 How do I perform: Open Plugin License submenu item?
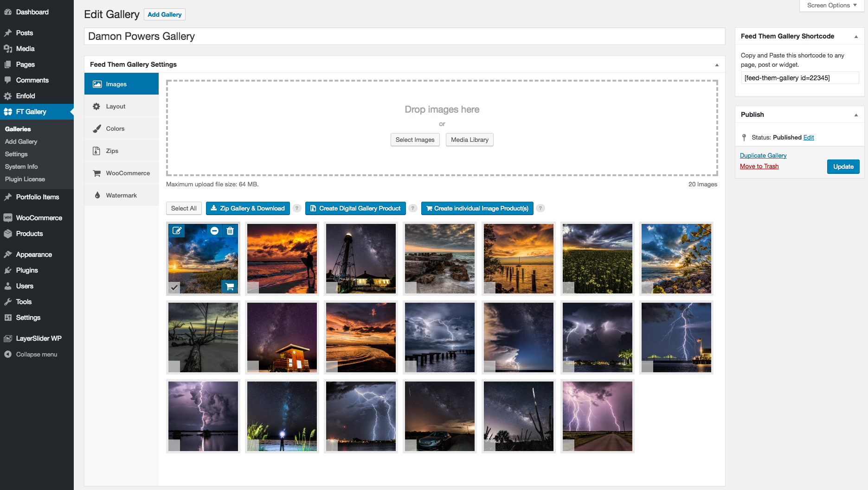coord(25,179)
